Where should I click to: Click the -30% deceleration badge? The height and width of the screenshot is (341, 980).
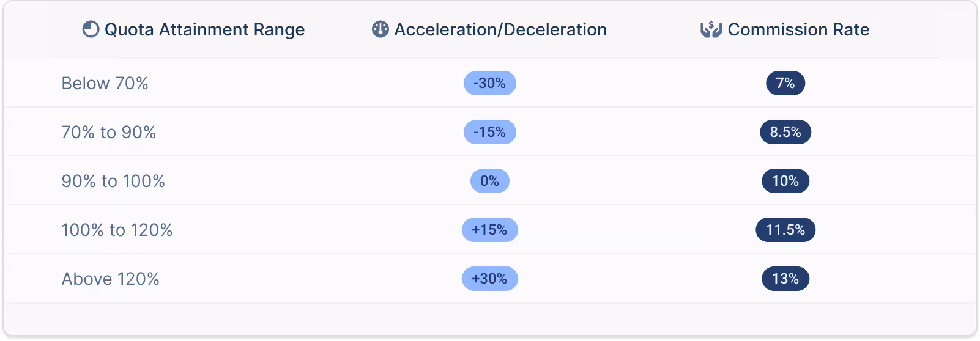[x=489, y=83]
